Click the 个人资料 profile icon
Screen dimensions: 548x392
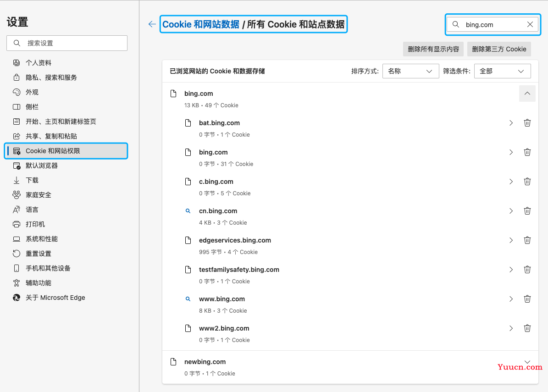(17, 62)
